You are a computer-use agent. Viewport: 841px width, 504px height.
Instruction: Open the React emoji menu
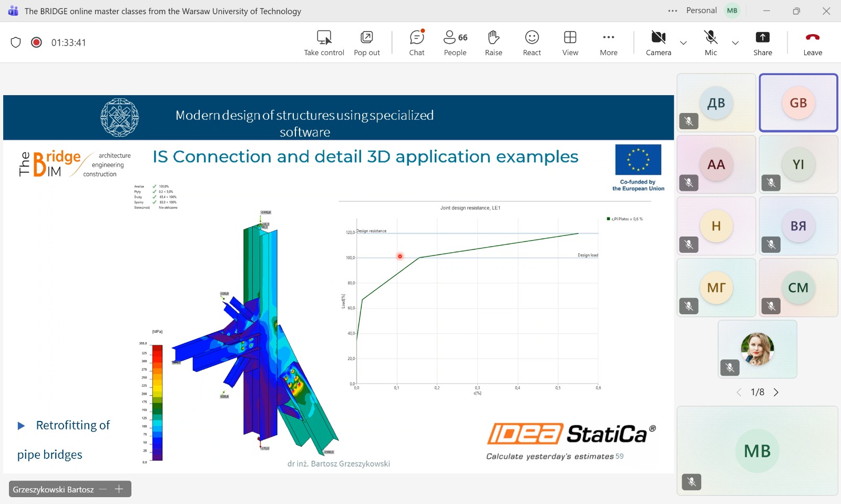click(x=531, y=43)
